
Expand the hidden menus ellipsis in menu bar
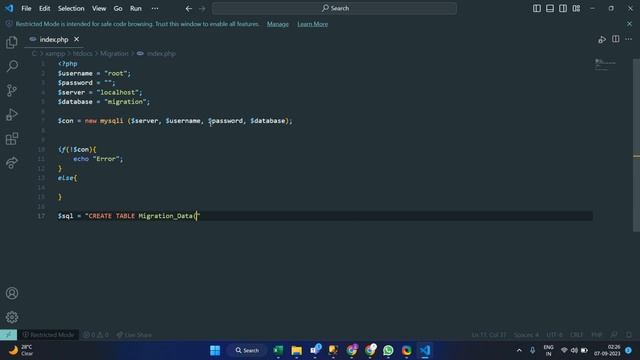pos(155,8)
